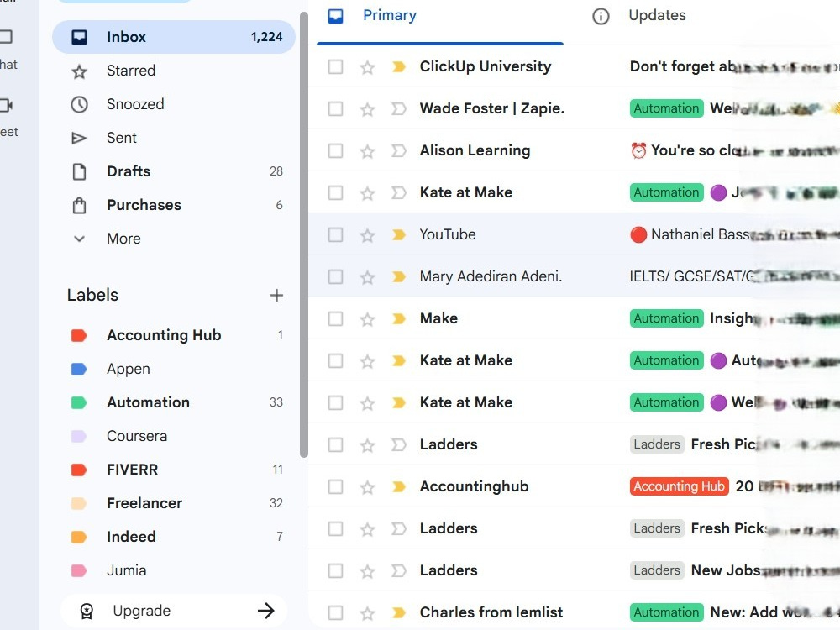
Task: Check the Charles from lemlist email checkbox
Action: click(335, 613)
